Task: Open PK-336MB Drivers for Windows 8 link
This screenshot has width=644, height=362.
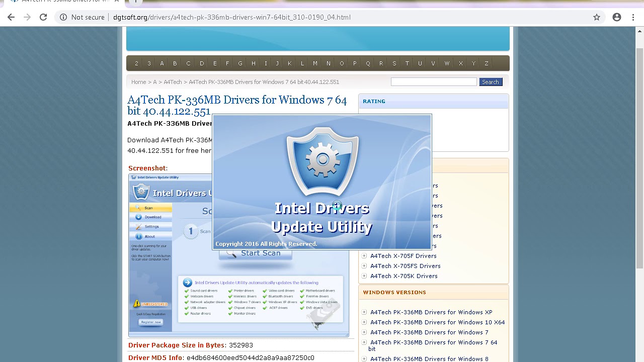Action: (x=429, y=359)
